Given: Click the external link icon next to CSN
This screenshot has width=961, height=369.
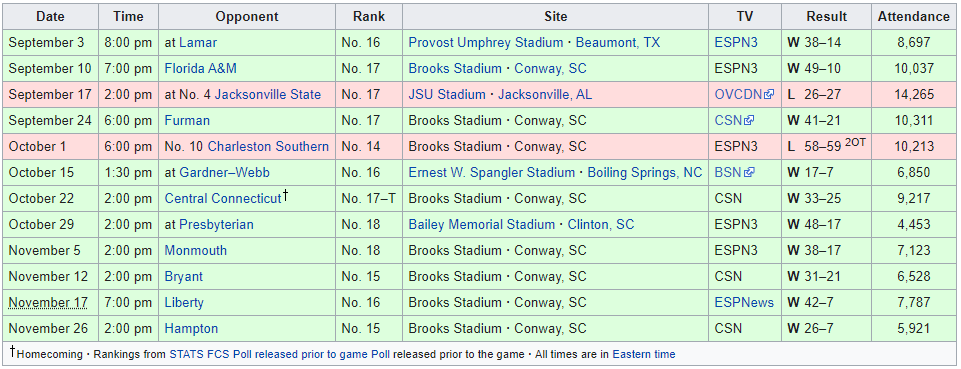Looking at the screenshot, I should (x=749, y=121).
